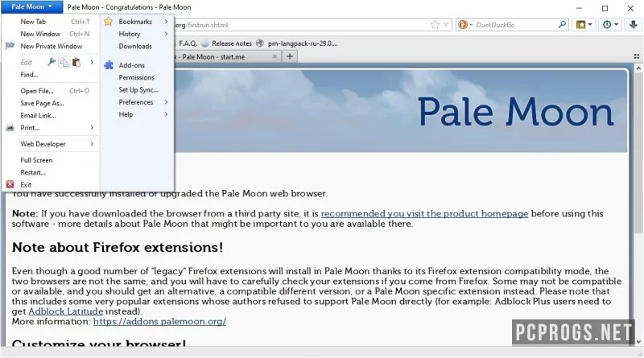Image resolution: width=644 pixels, height=358 pixels.
Task: Click the Pale Moon banner heading
Action: (x=515, y=112)
